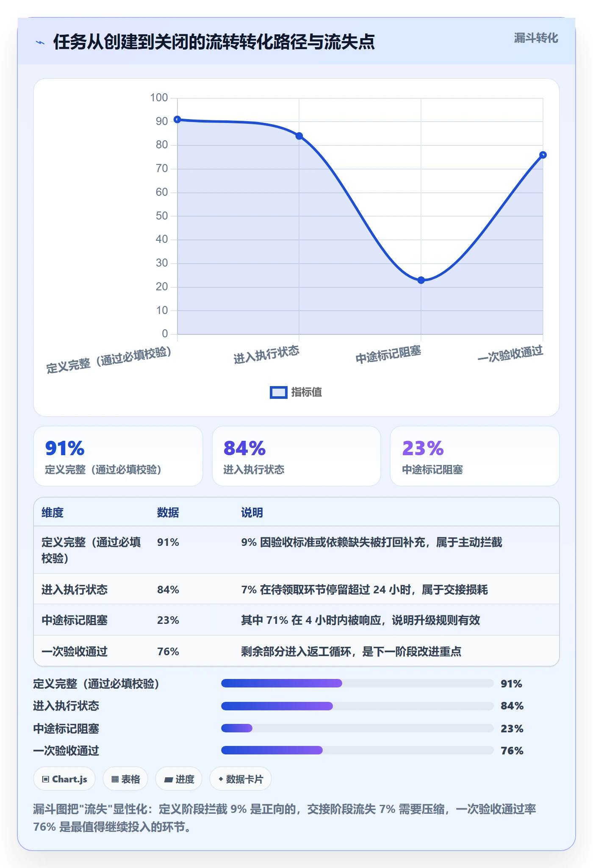The image size is (593, 868).
Task: Click the 数据 column header
Action: coord(168,512)
